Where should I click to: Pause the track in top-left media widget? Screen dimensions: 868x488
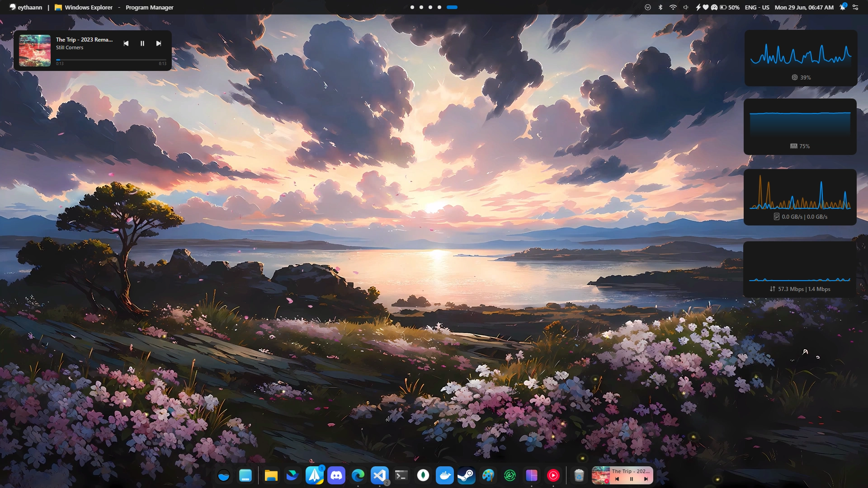pyautogui.click(x=142, y=43)
